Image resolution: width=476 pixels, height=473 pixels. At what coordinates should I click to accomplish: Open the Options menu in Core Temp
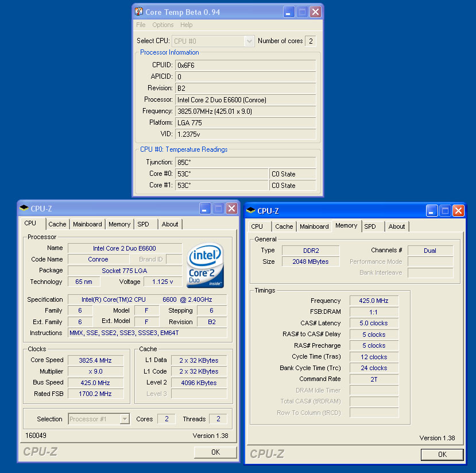point(162,25)
